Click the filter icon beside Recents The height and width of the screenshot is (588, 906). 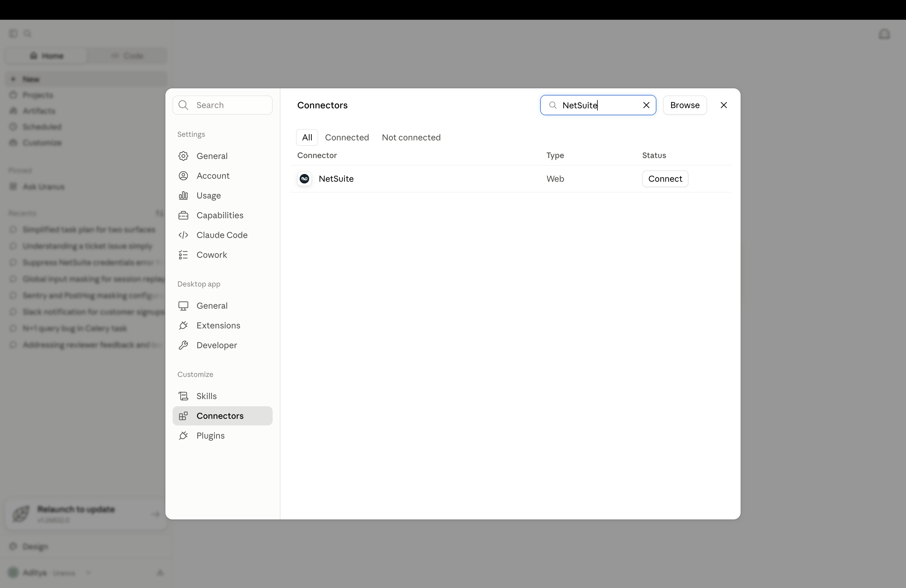[x=159, y=213]
